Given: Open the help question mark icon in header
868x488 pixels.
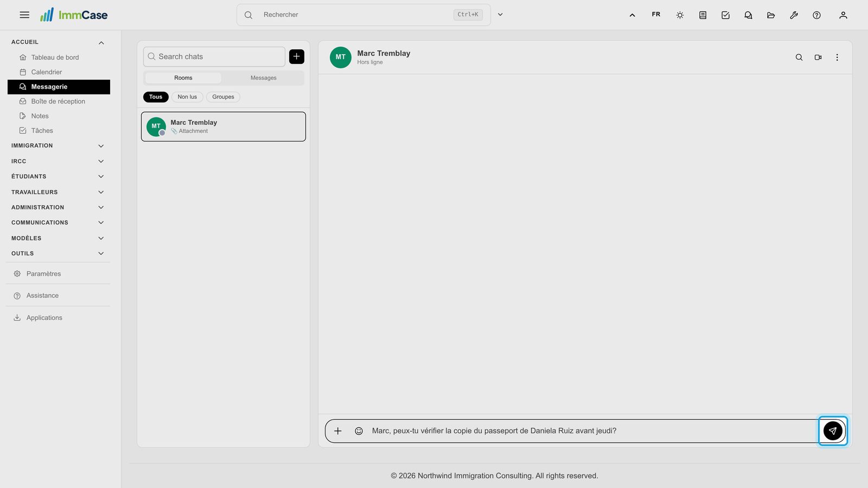Looking at the screenshot, I should pyautogui.click(x=816, y=15).
